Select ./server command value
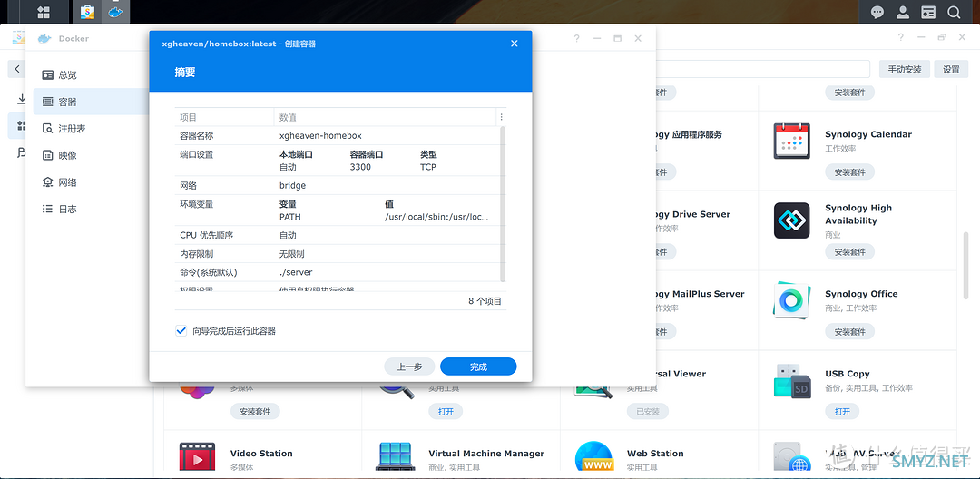This screenshot has height=479, width=980. tap(296, 272)
